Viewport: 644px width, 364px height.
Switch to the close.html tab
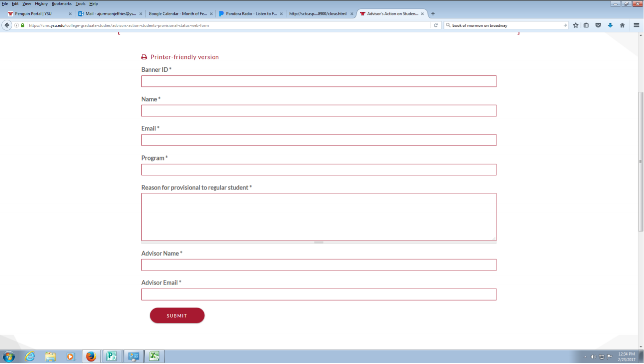321,14
